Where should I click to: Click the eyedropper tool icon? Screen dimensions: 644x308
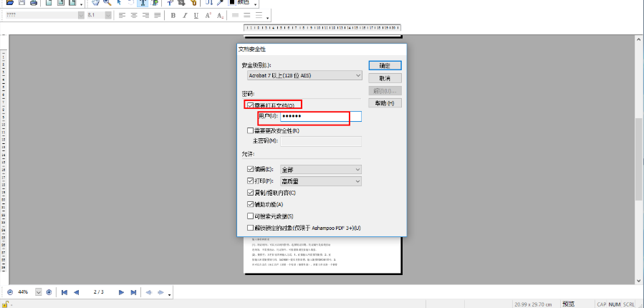click(220, 2)
